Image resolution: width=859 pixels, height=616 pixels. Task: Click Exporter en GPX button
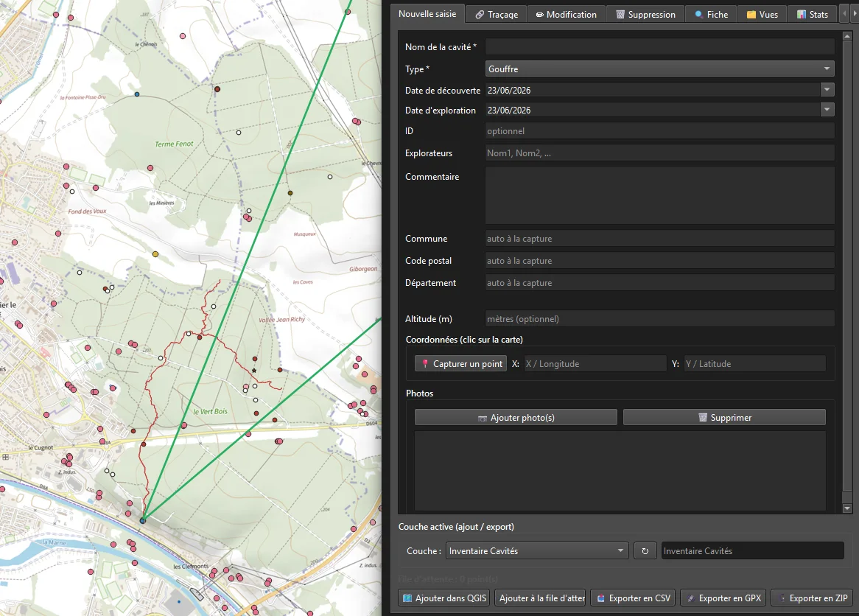pos(723,598)
